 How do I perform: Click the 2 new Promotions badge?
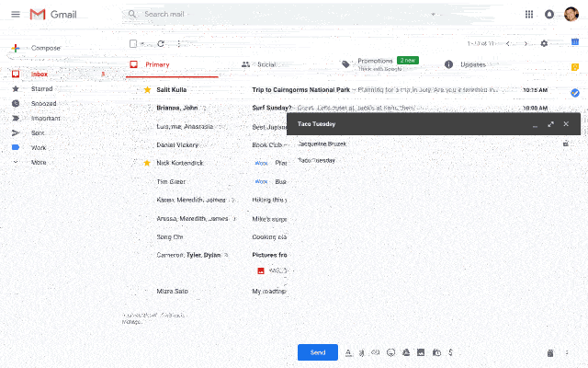[x=408, y=61]
